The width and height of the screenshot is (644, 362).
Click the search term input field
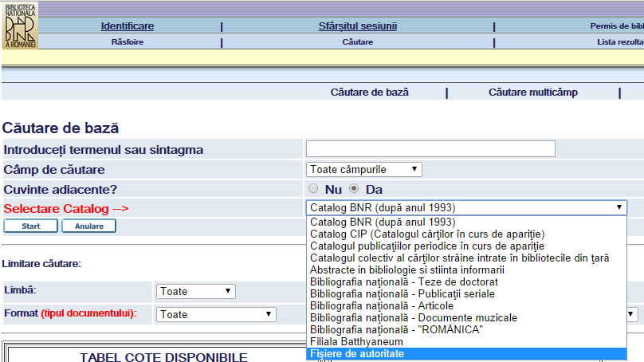click(430, 148)
